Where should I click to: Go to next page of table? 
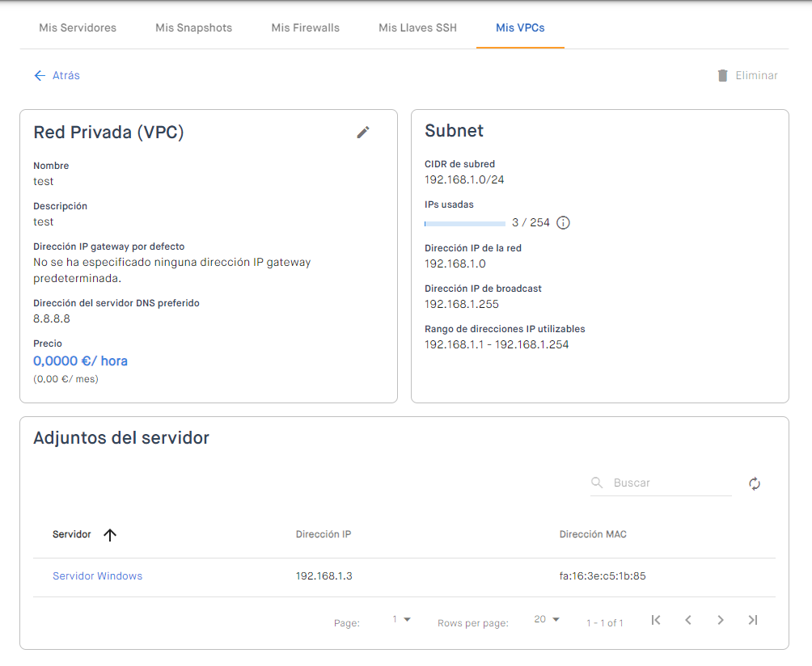pyautogui.click(x=721, y=620)
